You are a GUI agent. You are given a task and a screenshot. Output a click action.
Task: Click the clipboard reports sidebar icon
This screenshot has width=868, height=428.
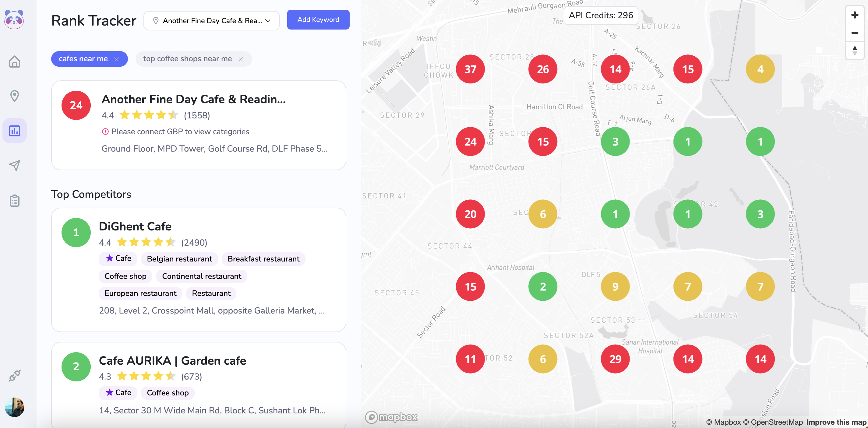click(15, 201)
